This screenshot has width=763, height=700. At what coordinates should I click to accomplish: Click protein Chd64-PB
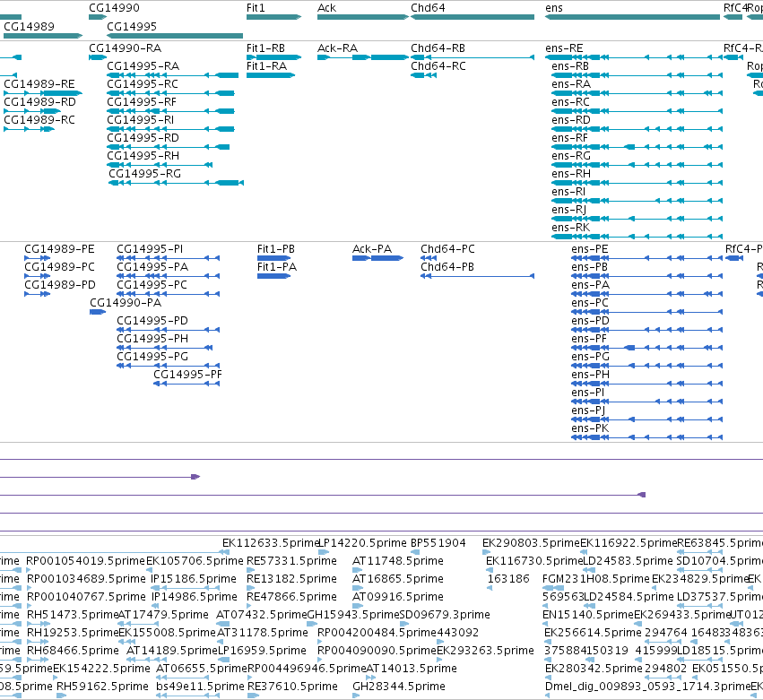447,267
